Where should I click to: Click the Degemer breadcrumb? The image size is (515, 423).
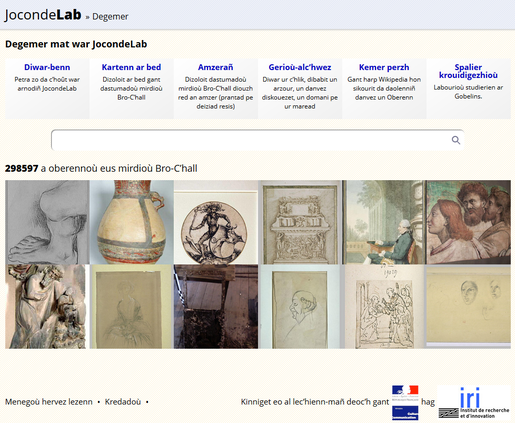coord(110,16)
